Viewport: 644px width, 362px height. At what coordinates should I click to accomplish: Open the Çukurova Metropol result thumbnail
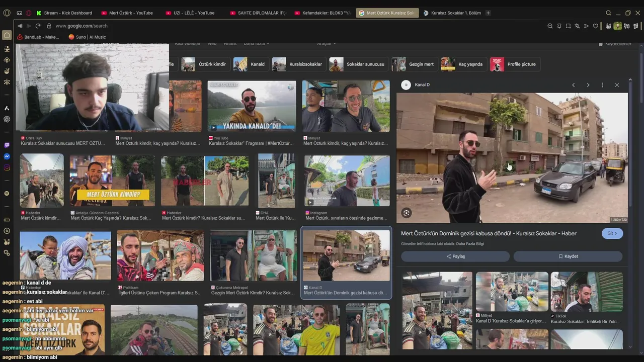click(254, 256)
